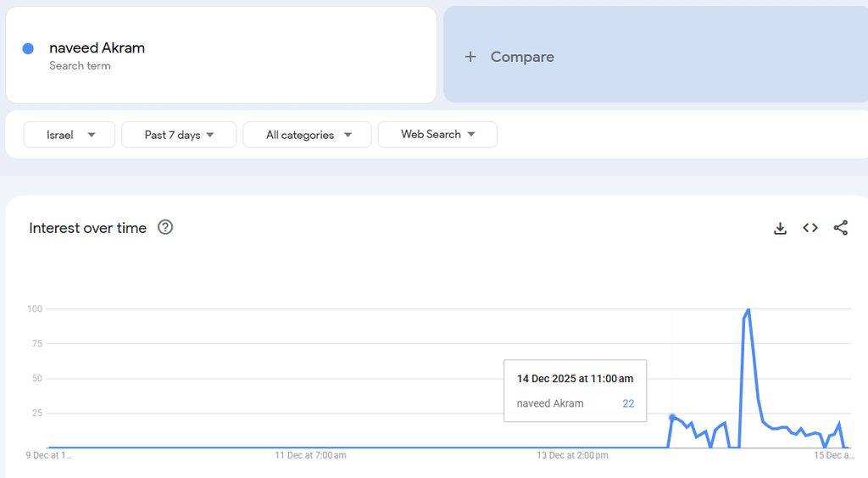Click the 11 Dec at 7:00 am axis label
Image resolution: width=868 pixels, height=478 pixels.
(x=310, y=456)
